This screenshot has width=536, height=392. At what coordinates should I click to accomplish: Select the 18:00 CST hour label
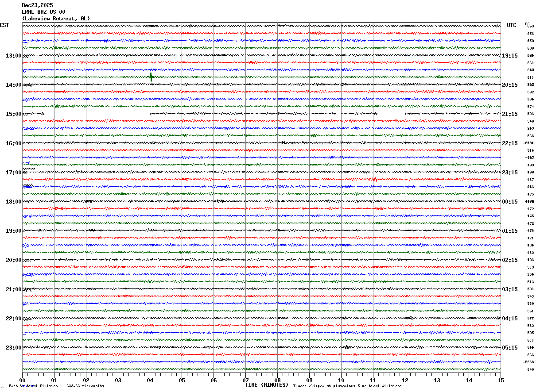(x=13, y=202)
